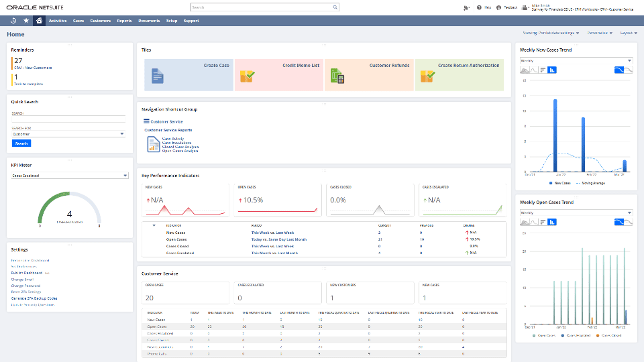Toggle New Cases series in chart legend
Screen dimensions: 644x362
(559, 183)
